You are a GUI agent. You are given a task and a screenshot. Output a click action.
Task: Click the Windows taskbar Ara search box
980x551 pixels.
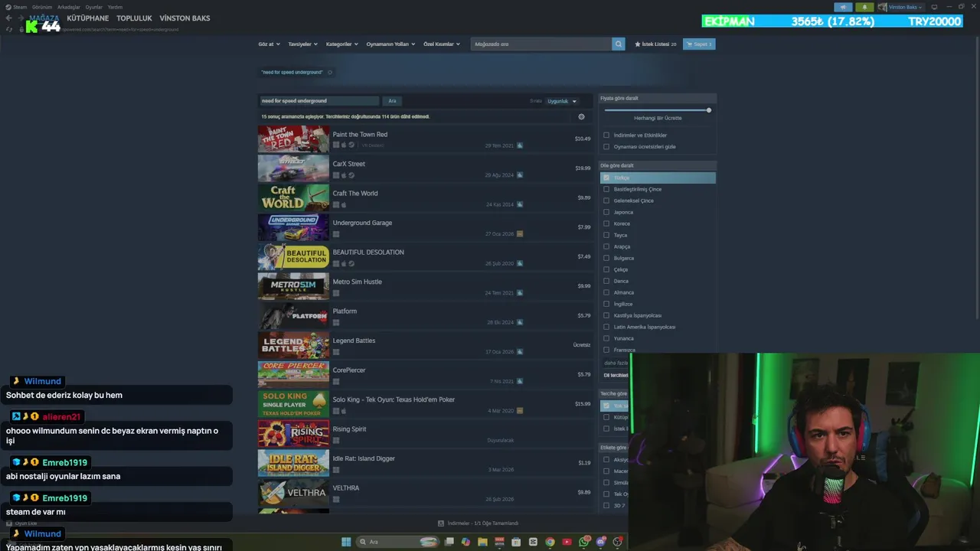tap(397, 542)
